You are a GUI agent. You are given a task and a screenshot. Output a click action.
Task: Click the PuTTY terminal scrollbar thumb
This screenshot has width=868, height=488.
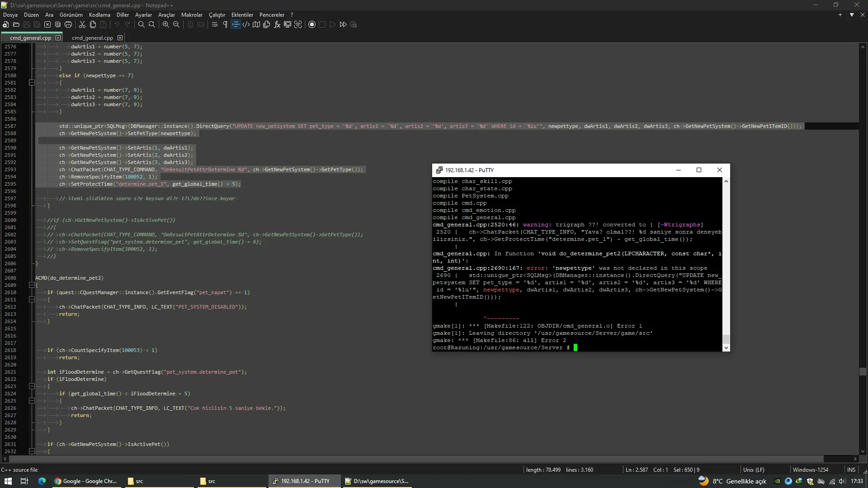pyautogui.click(x=726, y=339)
